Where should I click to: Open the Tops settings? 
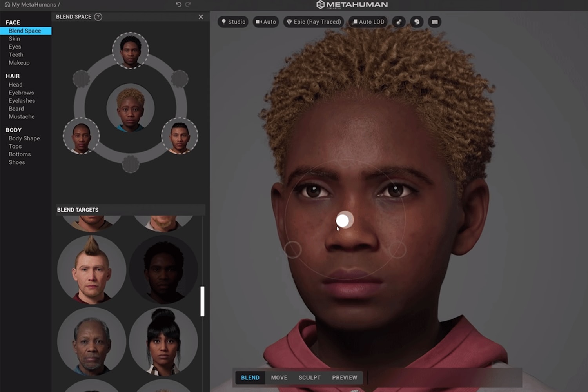point(15,146)
